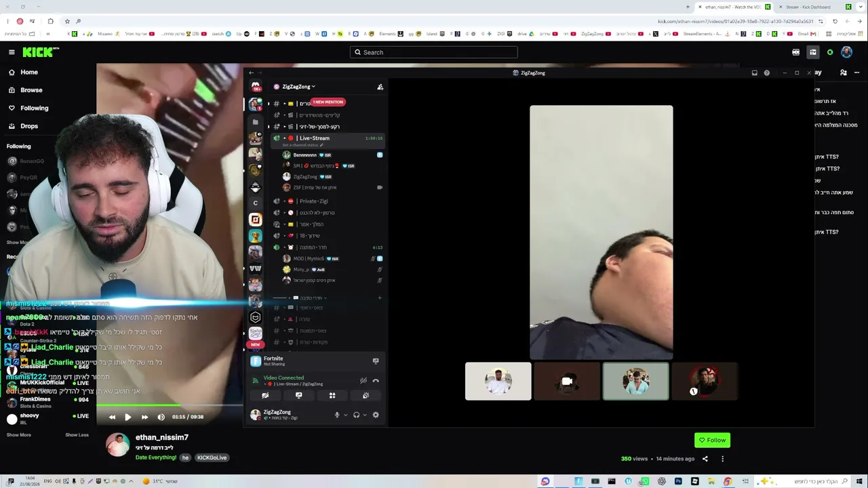Open the Date Everything! category link
Viewport: 868px width, 488px height.
click(155, 457)
